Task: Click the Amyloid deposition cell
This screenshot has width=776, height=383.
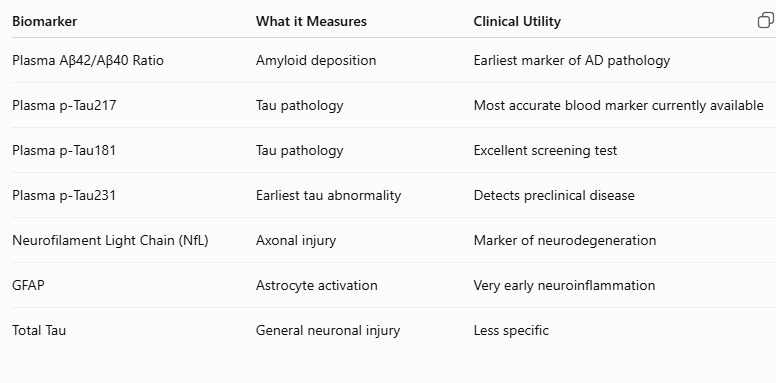Action: [316, 60]
